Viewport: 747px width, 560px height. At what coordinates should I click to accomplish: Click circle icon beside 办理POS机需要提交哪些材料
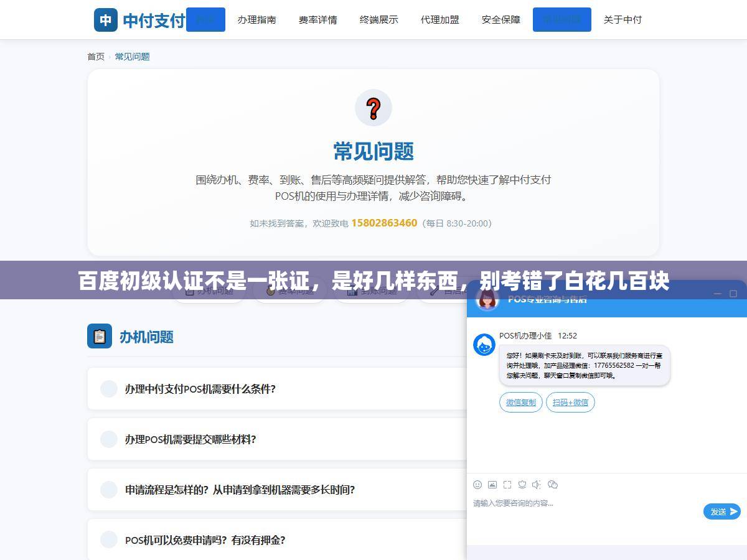click(x=109, y=439)
